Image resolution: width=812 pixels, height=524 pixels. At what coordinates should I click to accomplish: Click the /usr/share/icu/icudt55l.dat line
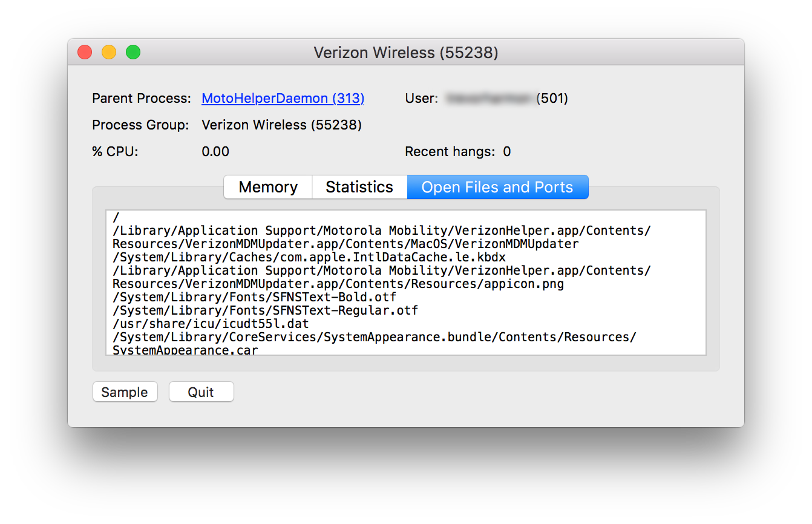211,324
